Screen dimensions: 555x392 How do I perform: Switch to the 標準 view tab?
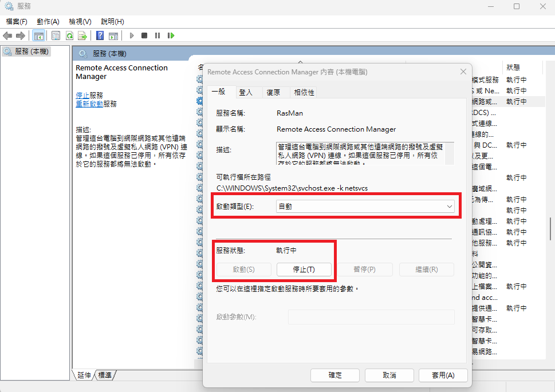[105, 375]
